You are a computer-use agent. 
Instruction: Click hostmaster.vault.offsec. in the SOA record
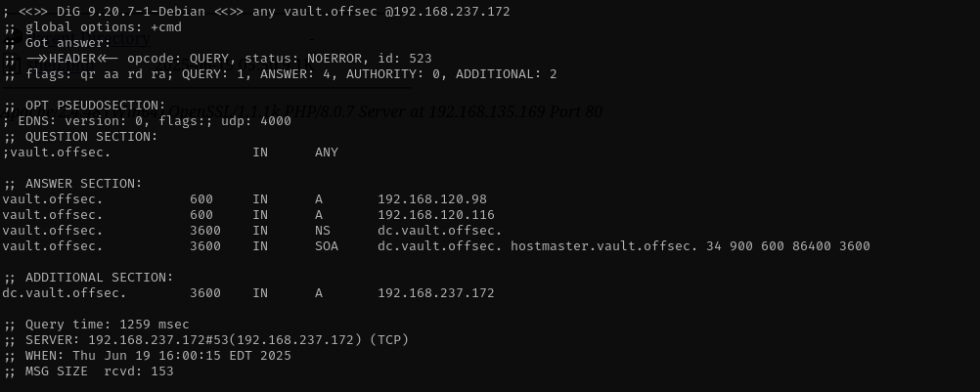(603, 246)
